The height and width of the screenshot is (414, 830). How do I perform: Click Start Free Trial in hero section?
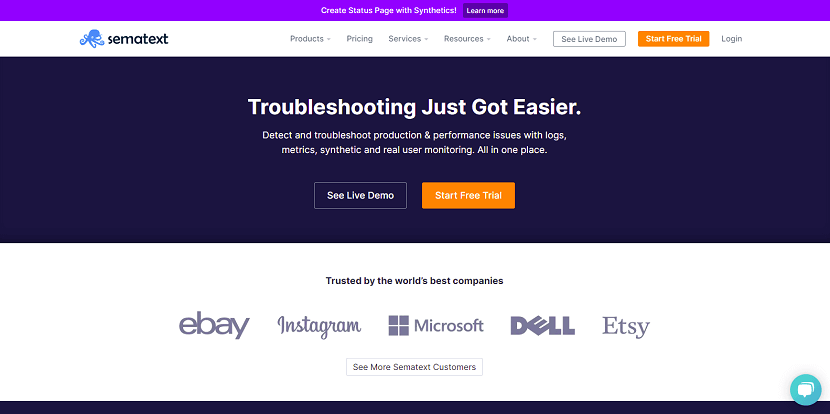[468, 195]
